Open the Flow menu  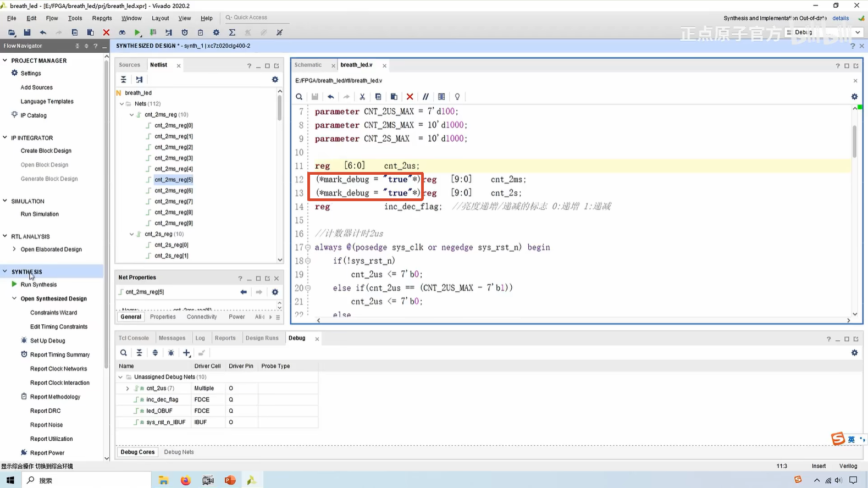click(x=52, y=18)
